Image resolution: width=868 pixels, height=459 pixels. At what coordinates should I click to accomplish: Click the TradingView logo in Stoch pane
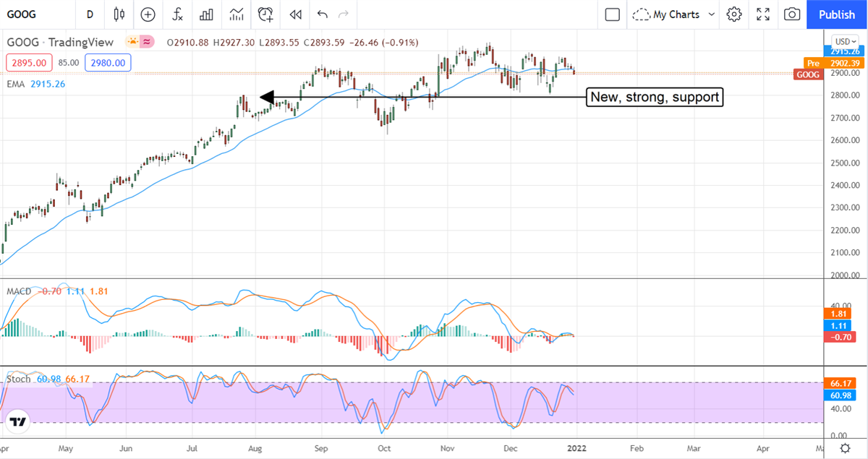click(x=18, y=421)
